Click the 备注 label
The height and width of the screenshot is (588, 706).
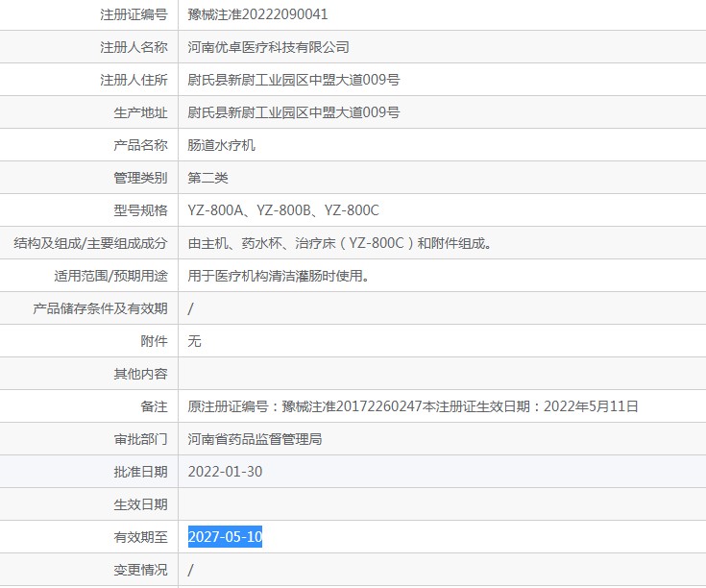154,406
